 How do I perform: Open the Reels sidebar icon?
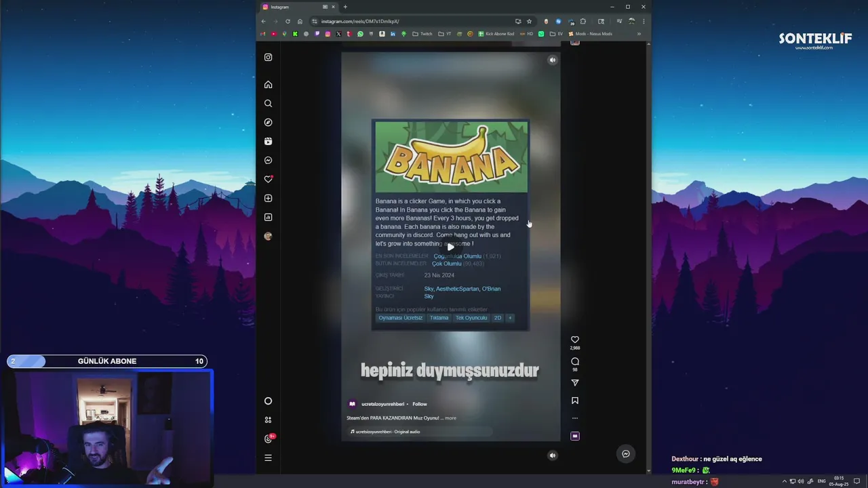coord(268,142)
